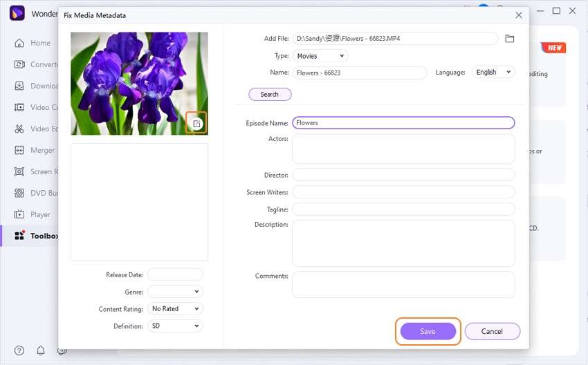
Task: Close the Fix Media Metadata dialog
Action: [519, 15]
